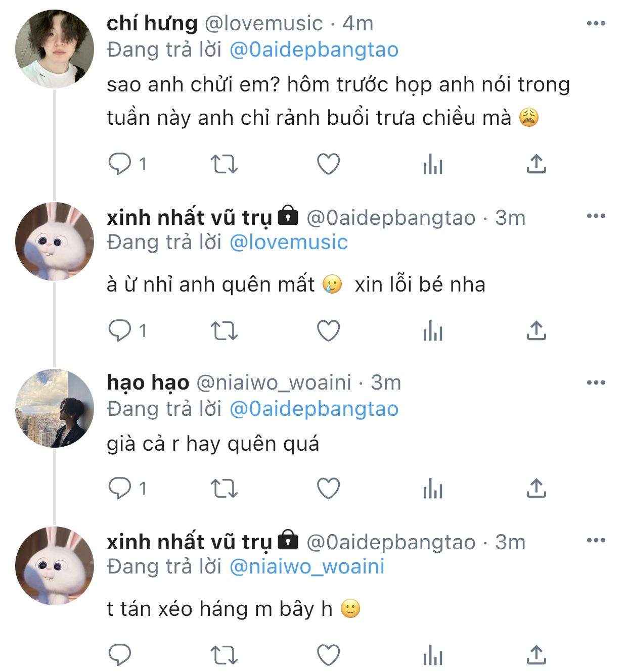Share chí hưng's tweet
This screenshot has width=628, height=672.
coord(536,164)
